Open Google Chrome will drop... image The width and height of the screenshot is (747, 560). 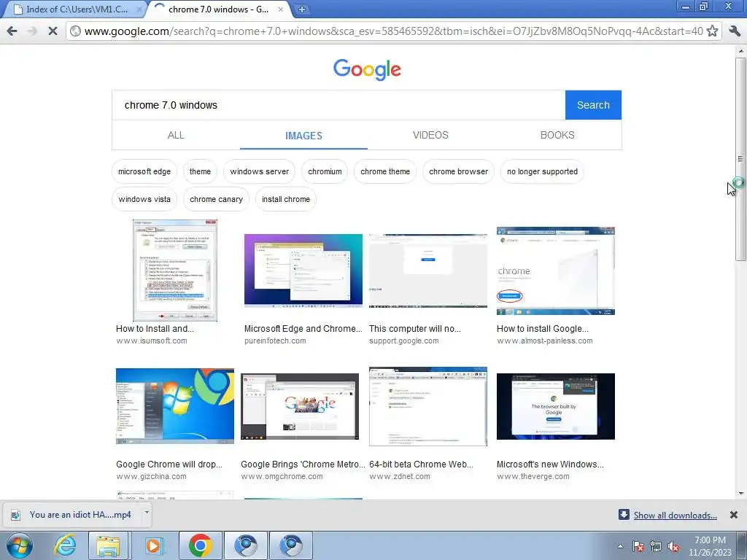pos(175,406)
